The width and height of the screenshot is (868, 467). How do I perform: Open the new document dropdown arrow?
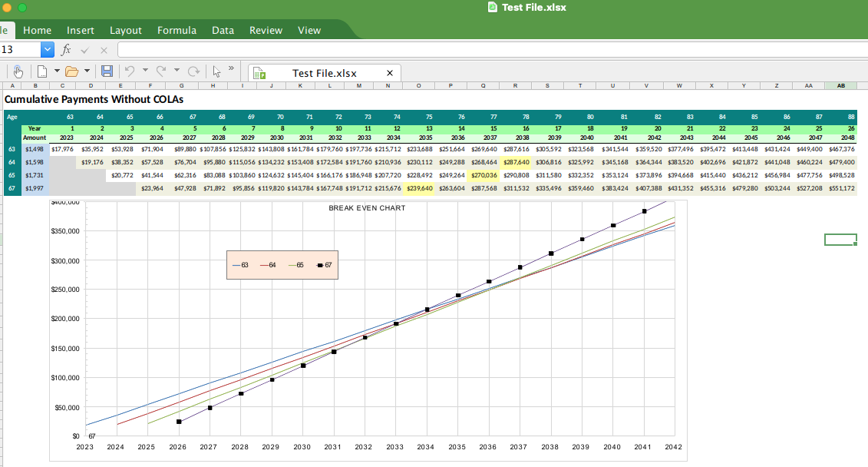pyautogui.click(x=56, y=71)
